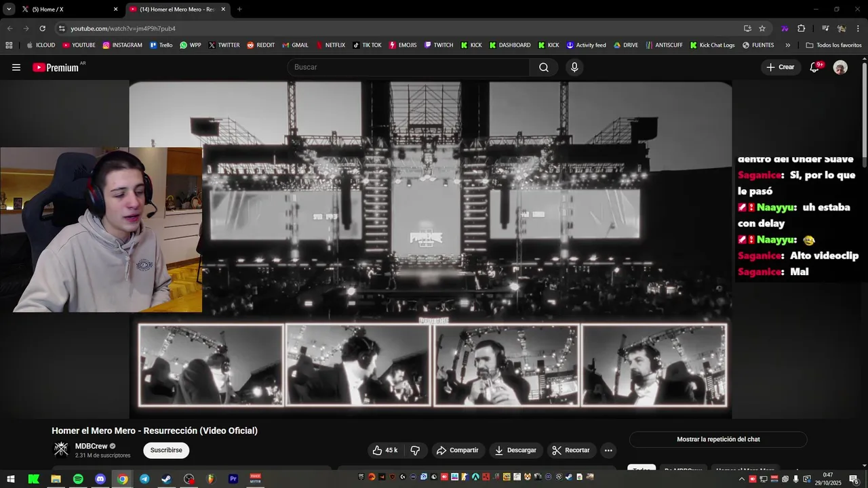Open the REDDIT bookmark
The height and width of the screenshot is (488, 868).
(260, 45)
